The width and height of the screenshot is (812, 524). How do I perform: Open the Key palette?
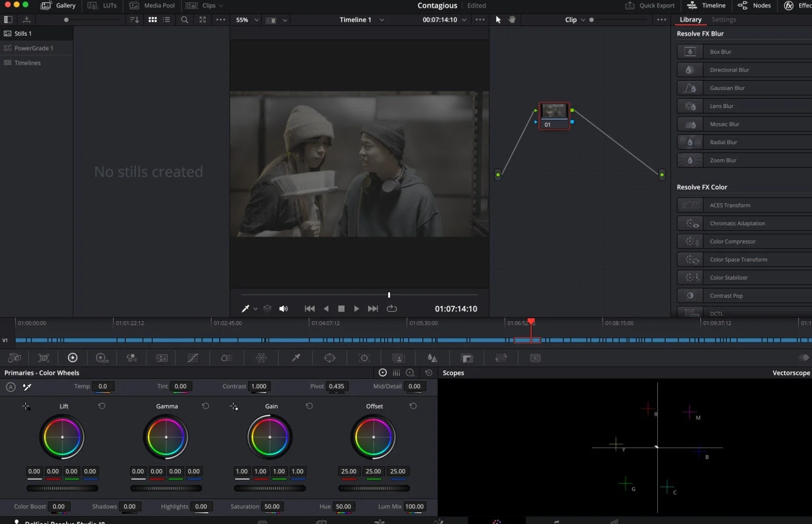(x=467, y=358)
